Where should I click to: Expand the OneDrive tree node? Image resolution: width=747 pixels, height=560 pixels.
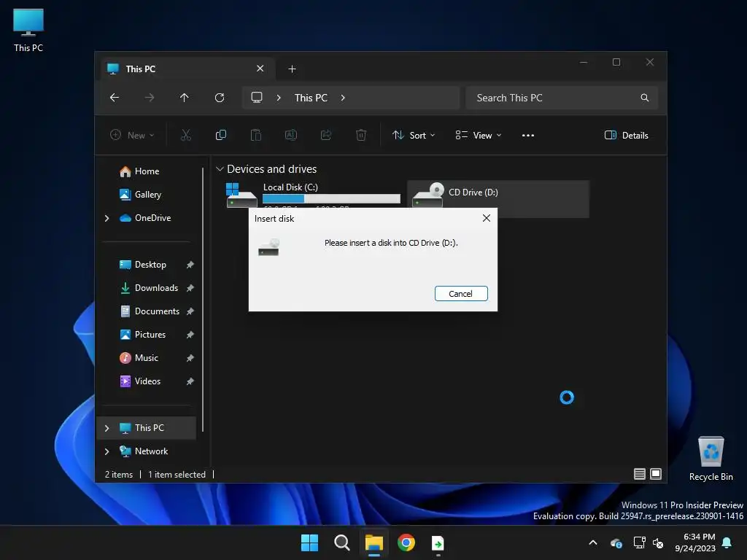(x=107, y=218)
